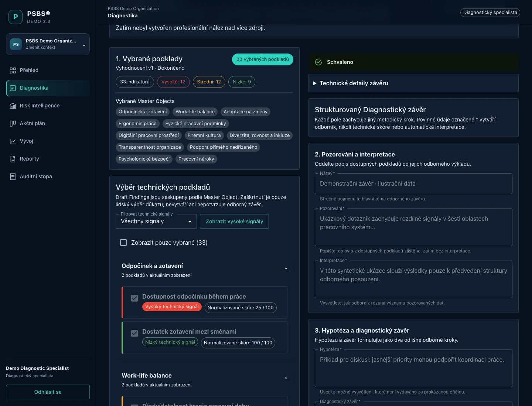Collapse the Odpočinek a zotavení group
The image size is (532, 406).
tap(286, 268)
